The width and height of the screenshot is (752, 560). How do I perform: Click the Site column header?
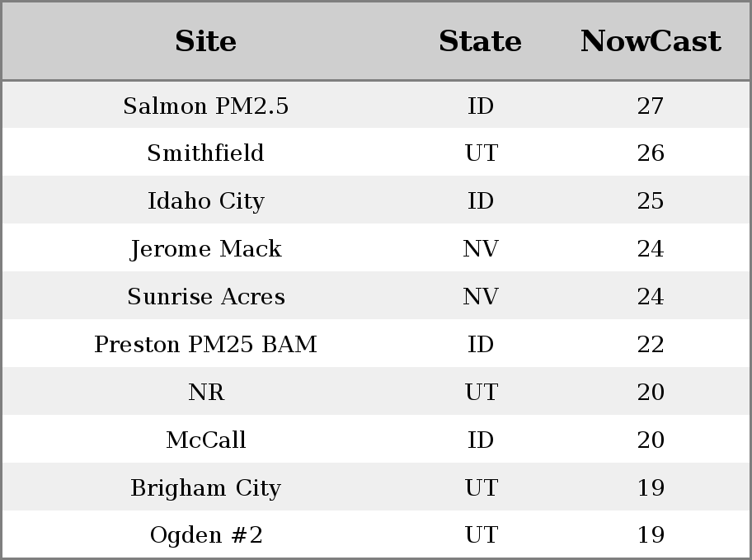(x=205, y=41)
